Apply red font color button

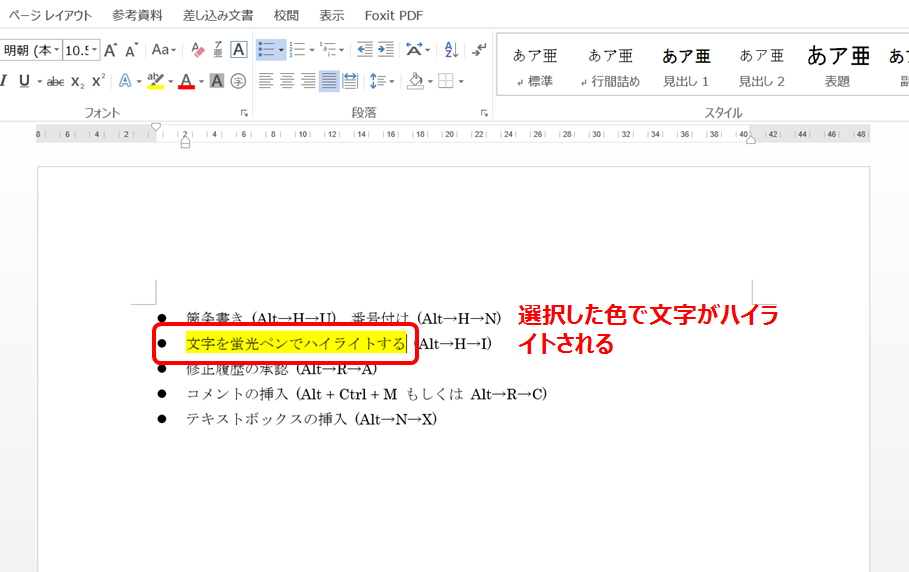[x=186, y=81]
